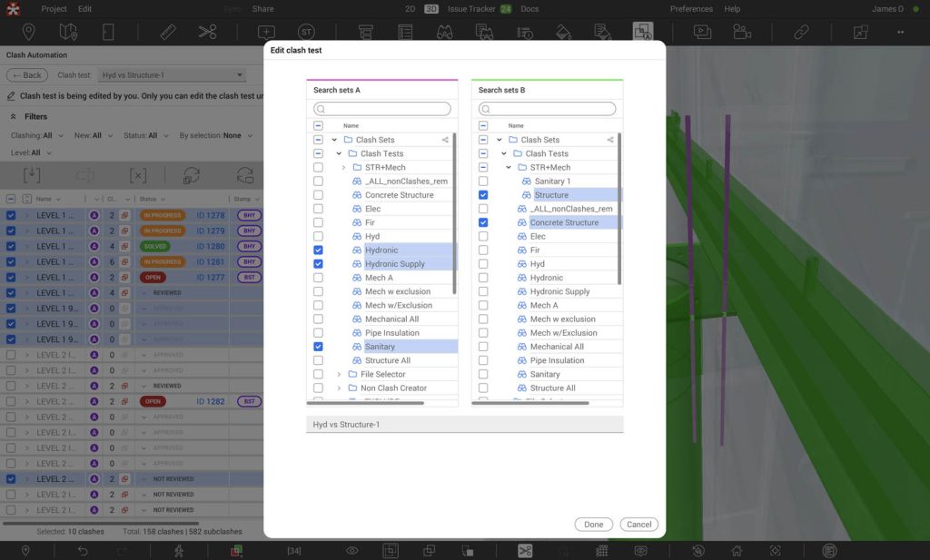Click the video camera icon in toolbar

coord(742,32)
